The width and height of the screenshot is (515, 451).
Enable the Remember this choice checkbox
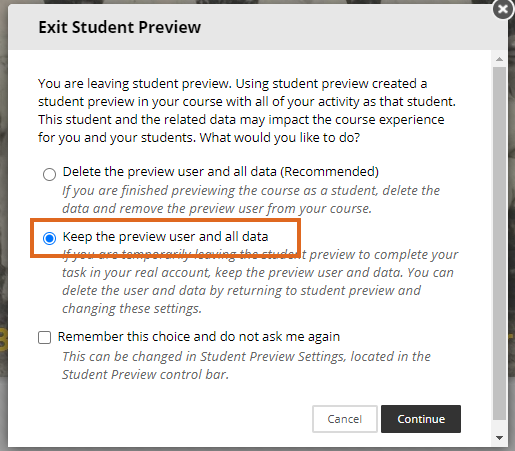[44, 337]
